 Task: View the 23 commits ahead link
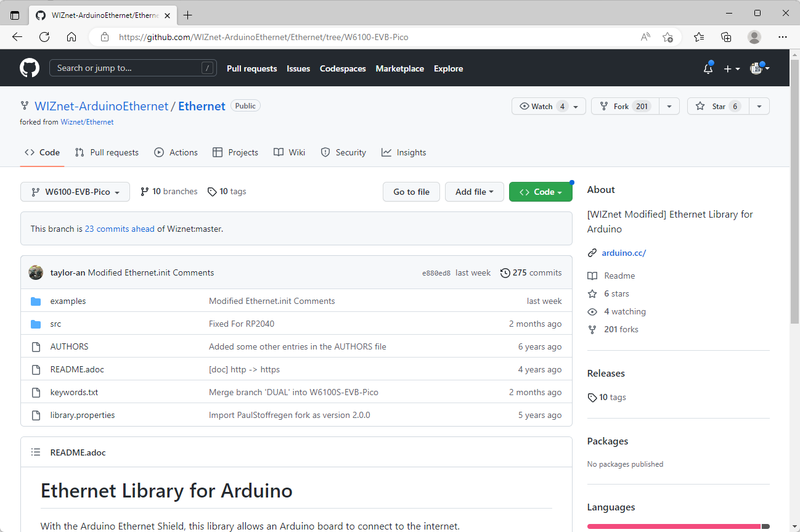120,229
